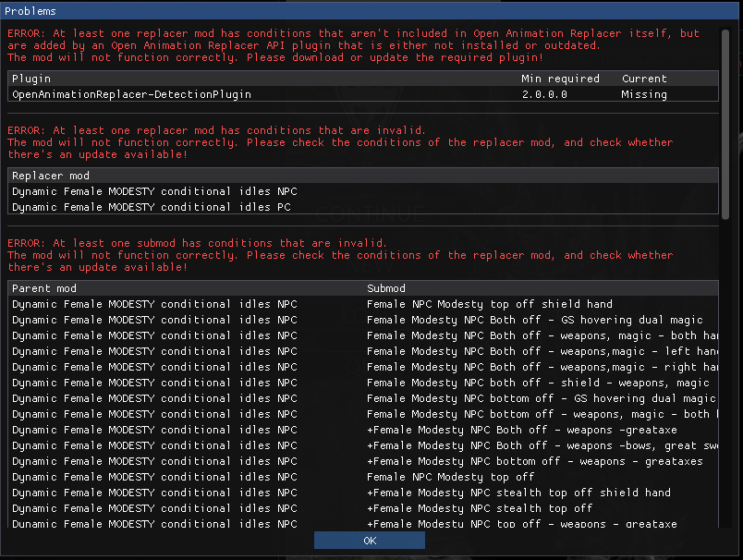Screen dimensions: 743x560
Task: Click submod bottom off - weapons, magic - both
Action: pyautogui.click(x=542, y=414)
